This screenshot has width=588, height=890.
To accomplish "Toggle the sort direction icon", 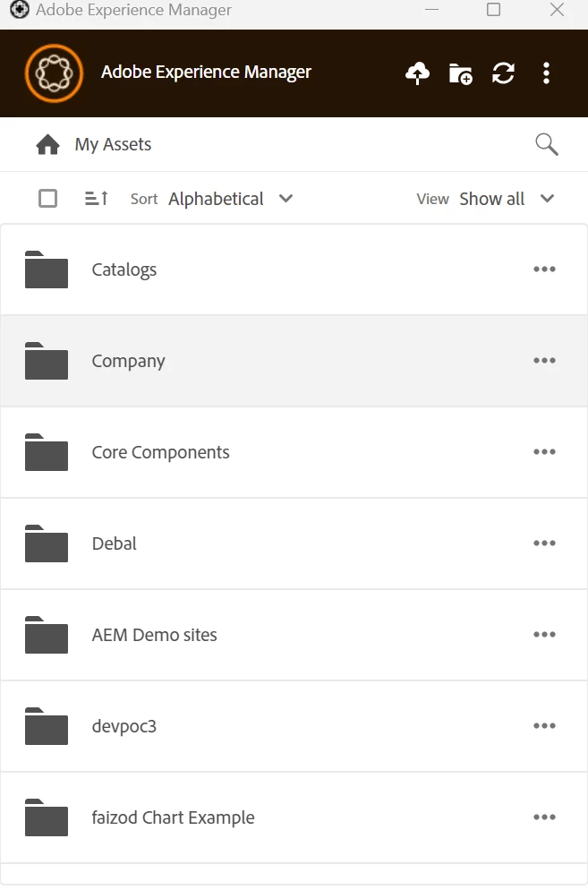I will coord(97,199).
